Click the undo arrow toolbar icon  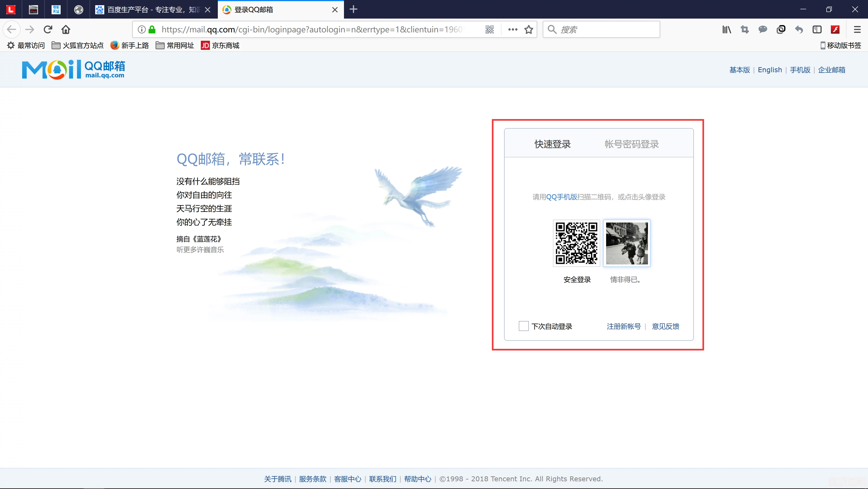tap(799, 30)
